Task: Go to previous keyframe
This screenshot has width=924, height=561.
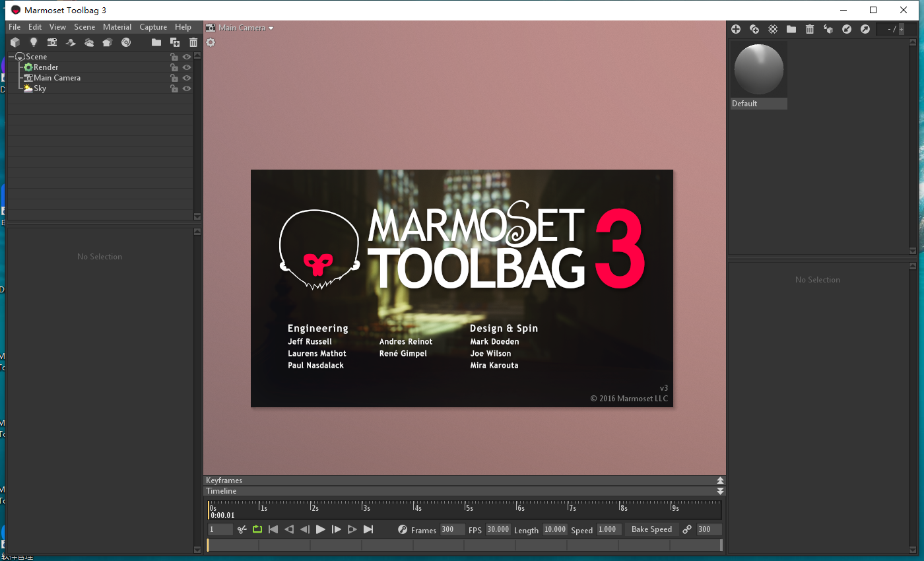Action: click(289, 529)
